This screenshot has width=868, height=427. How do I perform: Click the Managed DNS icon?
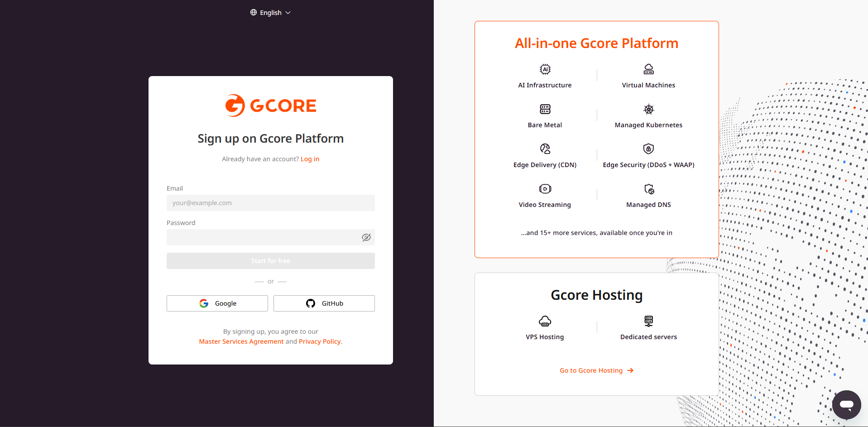pyautogui.click(x=649, y=189)
